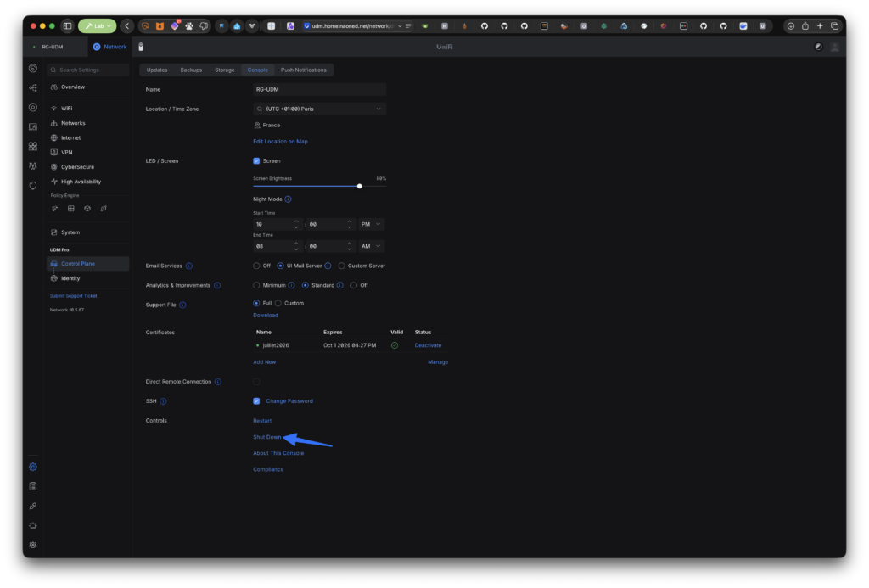Adjust Start Time minutes stepper
Viewport: 869px width, 588px height.
click(x=350, y=225)
